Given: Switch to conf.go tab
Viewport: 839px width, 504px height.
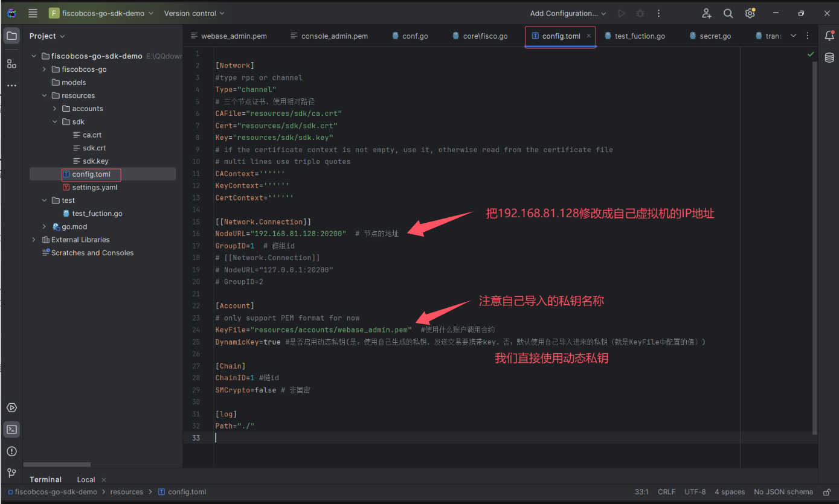Looking at the screenshot, I should (410, 36).
